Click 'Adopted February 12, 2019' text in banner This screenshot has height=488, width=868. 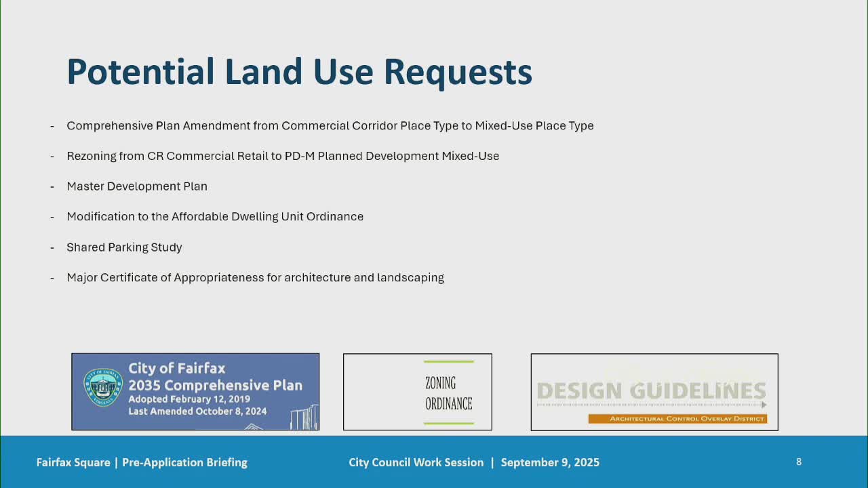coord(189,399)
